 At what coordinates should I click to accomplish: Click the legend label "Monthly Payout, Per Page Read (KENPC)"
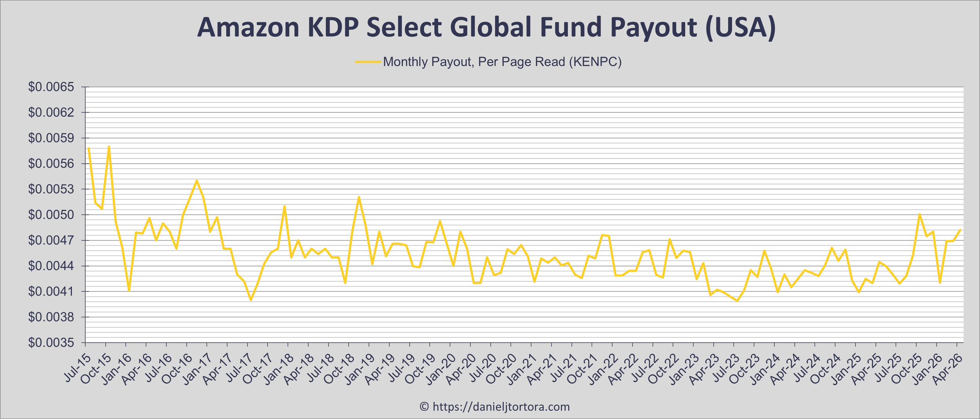tap(502, 62)
